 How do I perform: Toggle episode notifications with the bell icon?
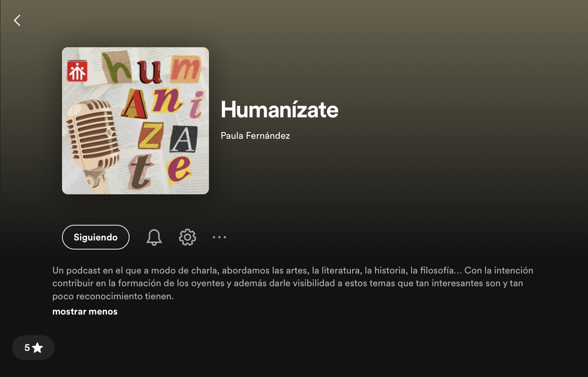154,237
